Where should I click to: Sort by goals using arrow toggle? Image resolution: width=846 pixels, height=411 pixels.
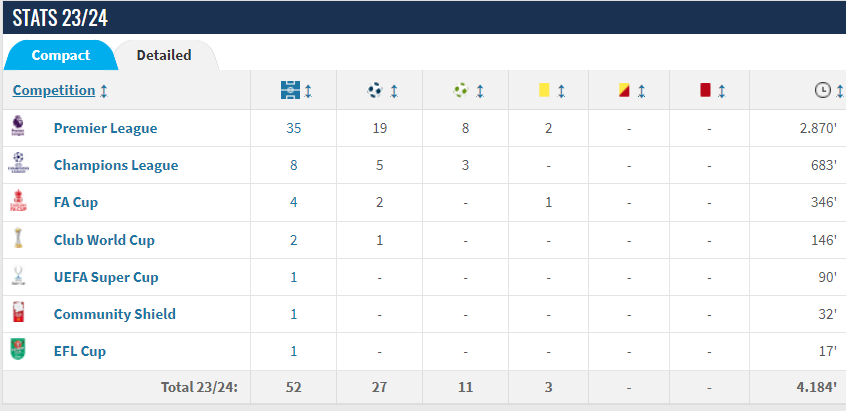point(394,90)
